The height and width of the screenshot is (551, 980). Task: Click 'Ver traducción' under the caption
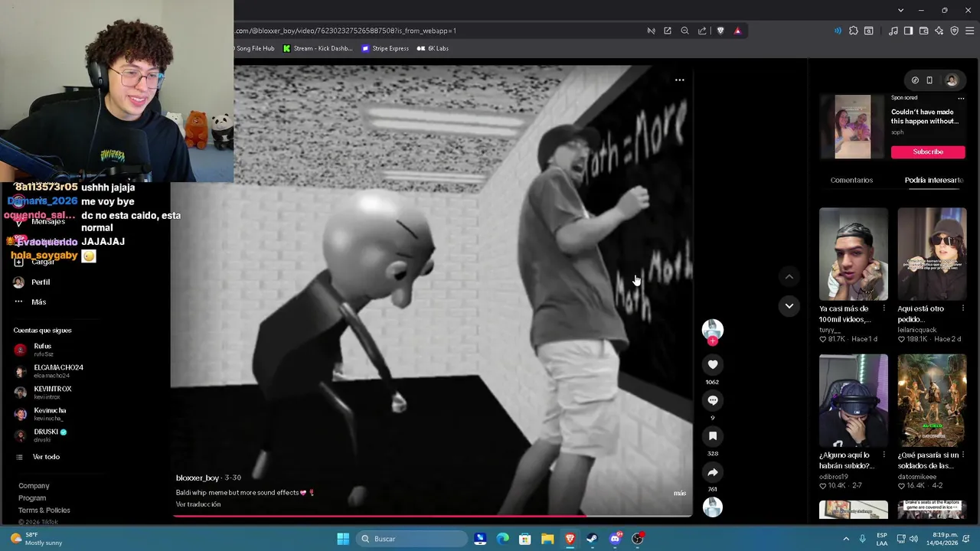(x=198, y=504)
